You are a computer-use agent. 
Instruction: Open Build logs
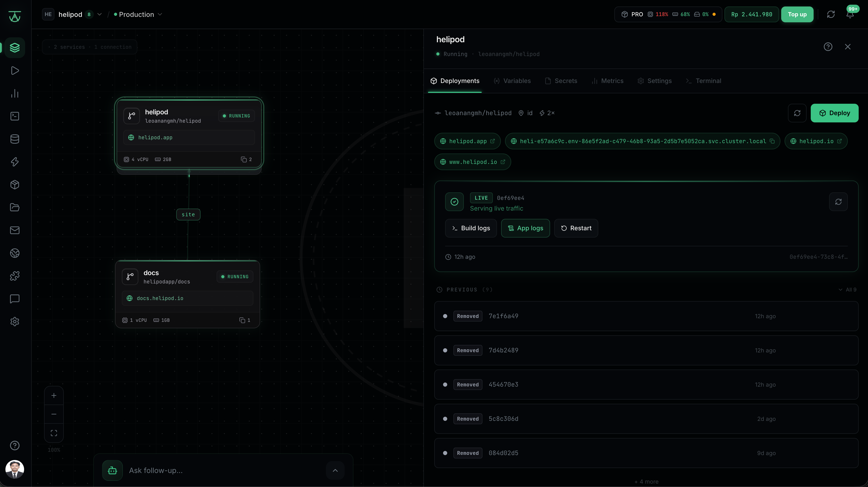[471, 228]
